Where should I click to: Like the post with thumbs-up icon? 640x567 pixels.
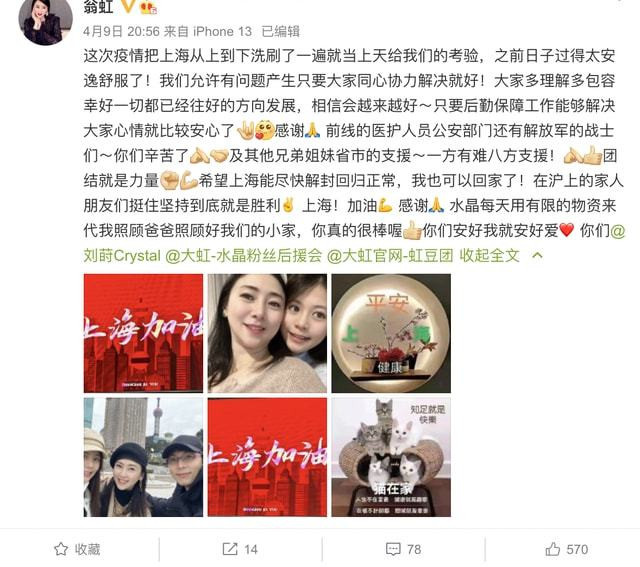click(x=553, y=549)
